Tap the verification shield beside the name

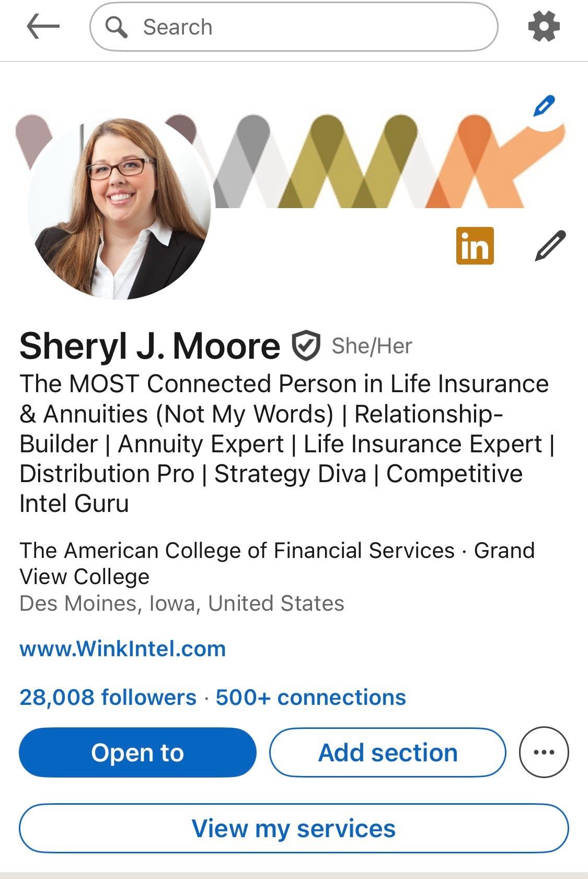(x=305, y=346)
